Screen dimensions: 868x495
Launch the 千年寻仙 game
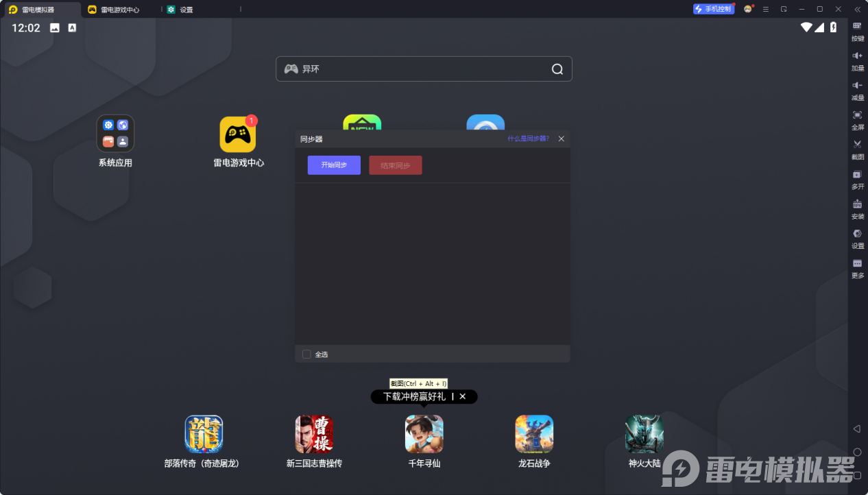click(x=424, y=434)
